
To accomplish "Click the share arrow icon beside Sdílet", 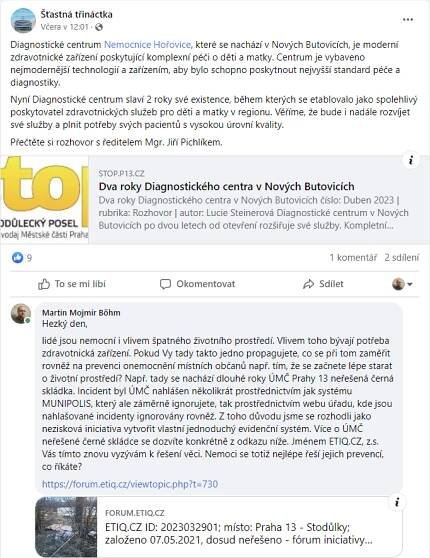I will pos(308,284).
